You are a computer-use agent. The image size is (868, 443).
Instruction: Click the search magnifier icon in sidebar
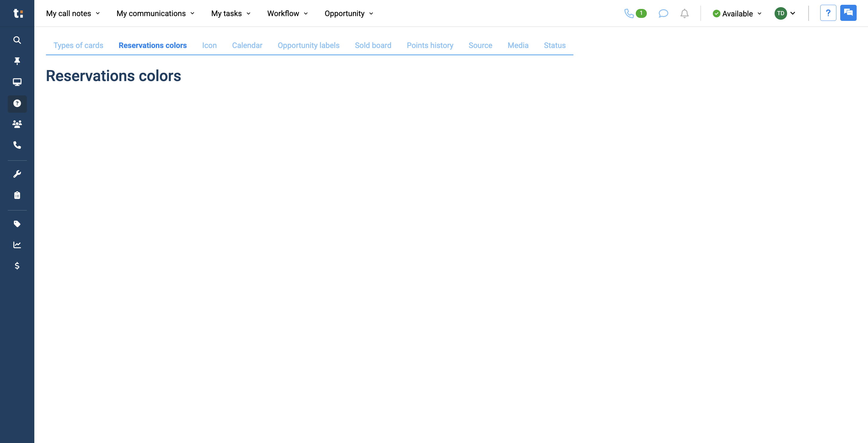click(17, 40)
